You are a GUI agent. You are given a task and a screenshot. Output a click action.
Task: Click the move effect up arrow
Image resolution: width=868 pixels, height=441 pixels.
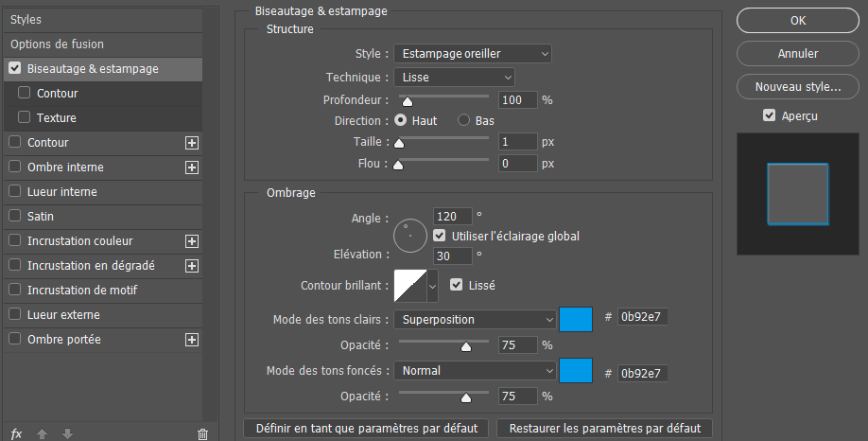(x=42, y=433)
